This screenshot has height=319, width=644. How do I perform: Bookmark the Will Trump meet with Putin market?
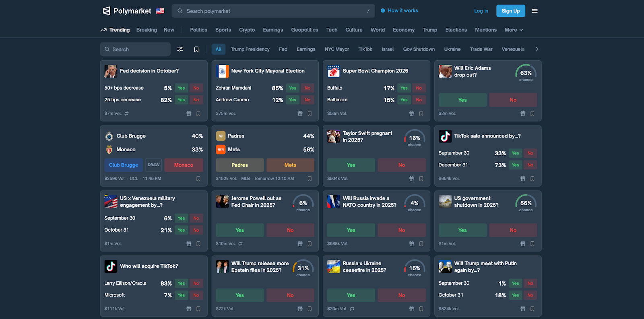point(533,309)
